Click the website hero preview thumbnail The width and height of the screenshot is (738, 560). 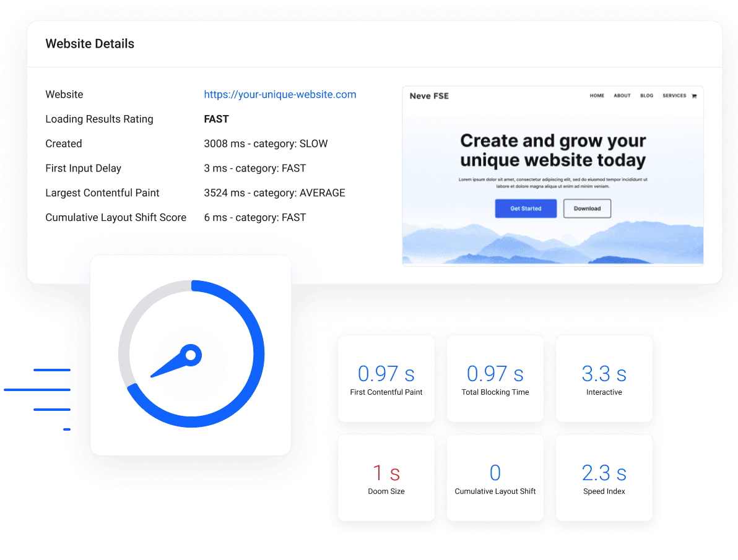[553, 175]
